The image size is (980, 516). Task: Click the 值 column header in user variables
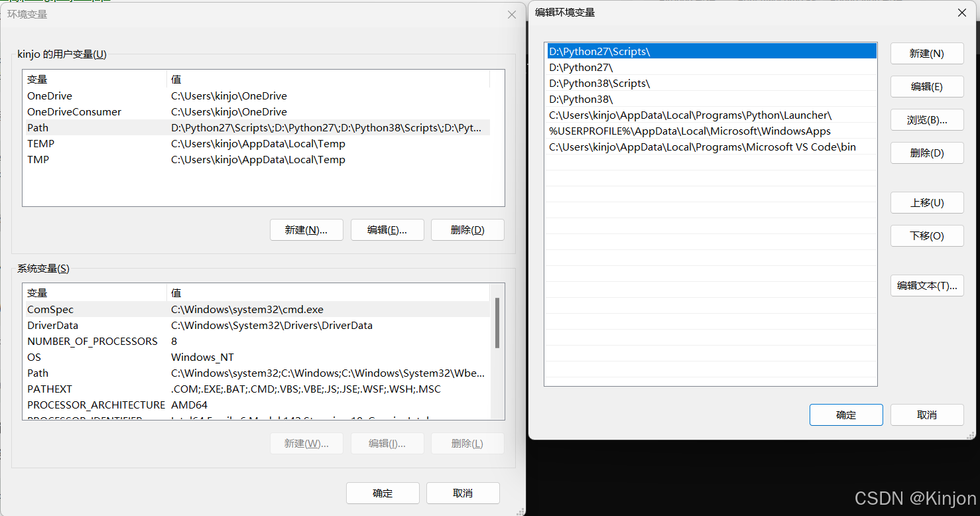pyautogui.click(x=328, y=80)
